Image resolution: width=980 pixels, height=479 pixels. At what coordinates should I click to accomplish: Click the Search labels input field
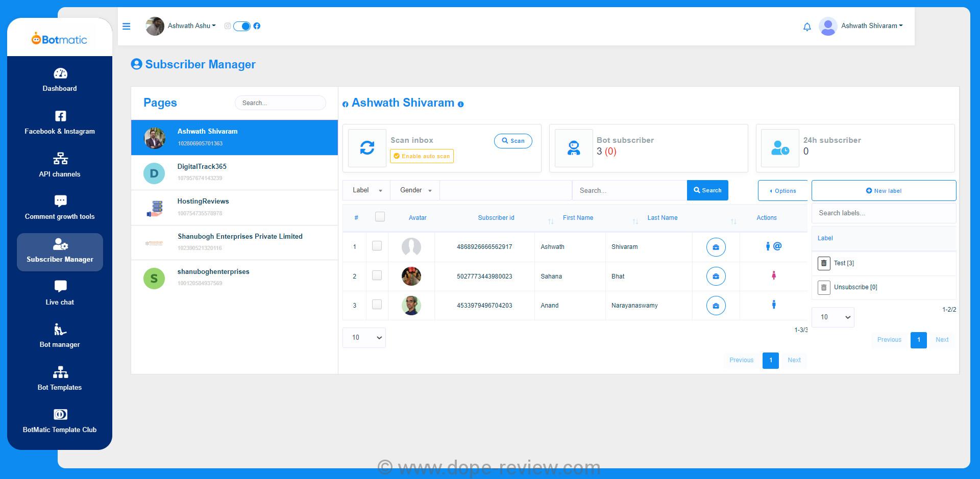click(884, 213)
